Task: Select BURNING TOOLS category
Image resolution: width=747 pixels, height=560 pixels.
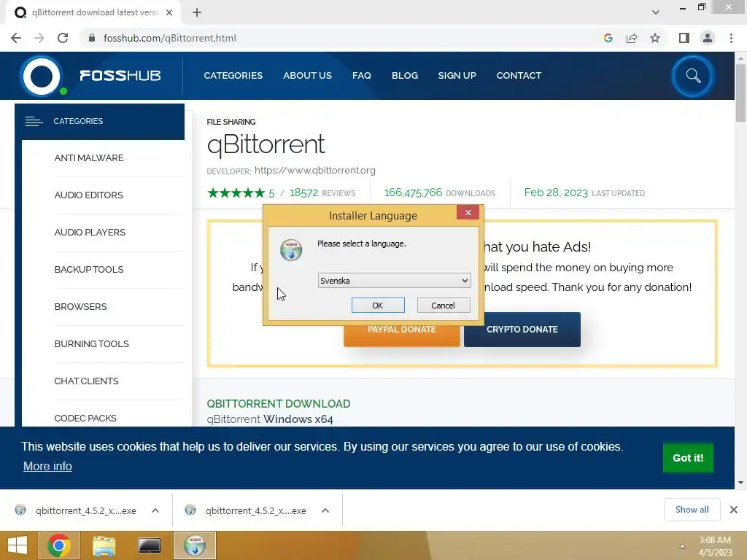Action: 91,344
